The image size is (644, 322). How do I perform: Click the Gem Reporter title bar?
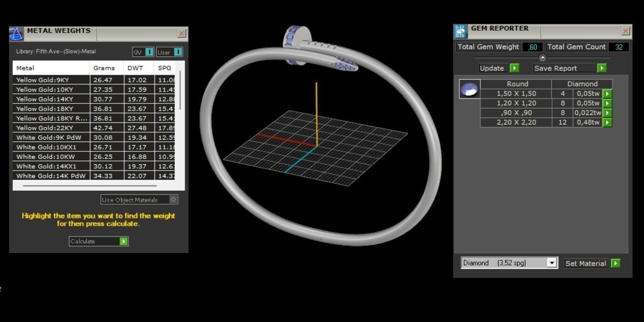click(543, 32)
